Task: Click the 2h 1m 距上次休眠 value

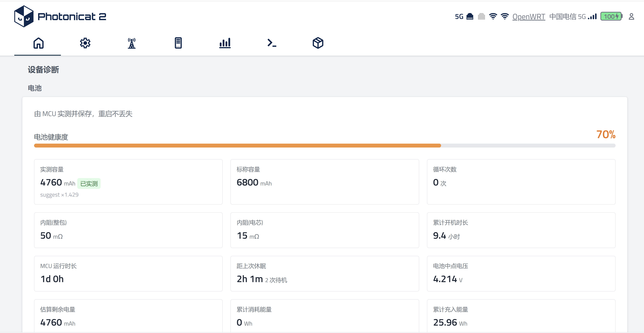Action: 250,279
